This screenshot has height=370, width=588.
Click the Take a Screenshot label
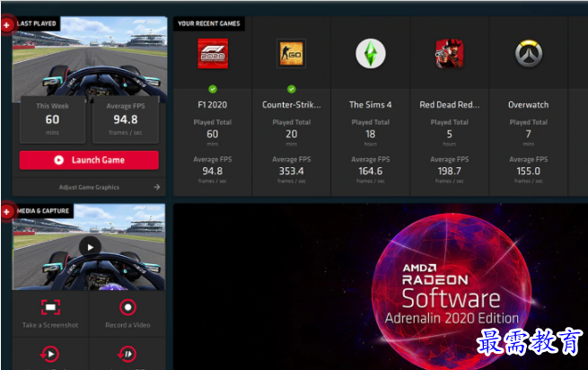pyautogui.click(x=50, y=325)
